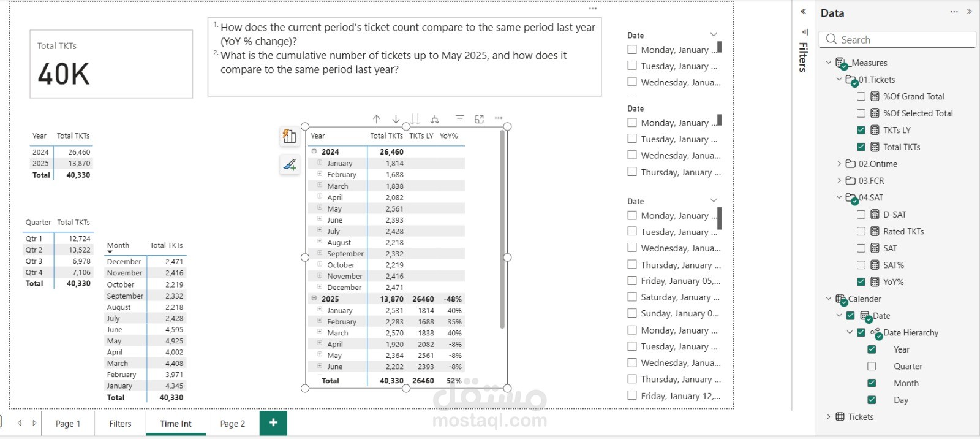The width and height of the screenshot is (980, 439).
Task: Check the Quarter hierarchy level
Action: point(872,366)
